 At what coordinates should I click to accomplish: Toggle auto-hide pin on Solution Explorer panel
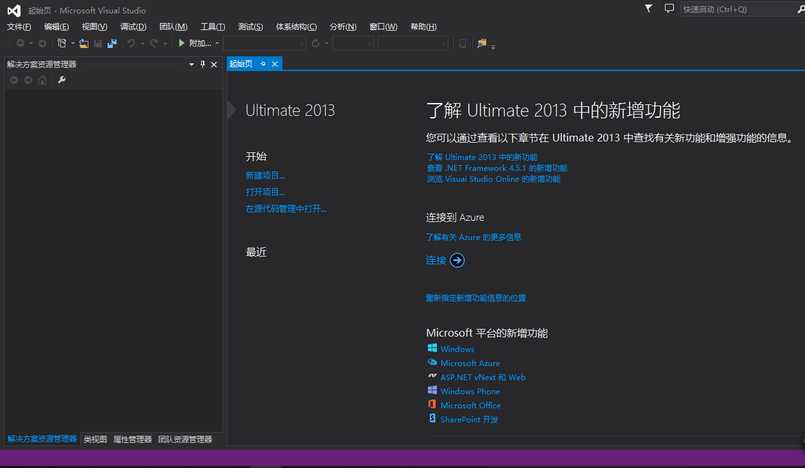point(203,64)
